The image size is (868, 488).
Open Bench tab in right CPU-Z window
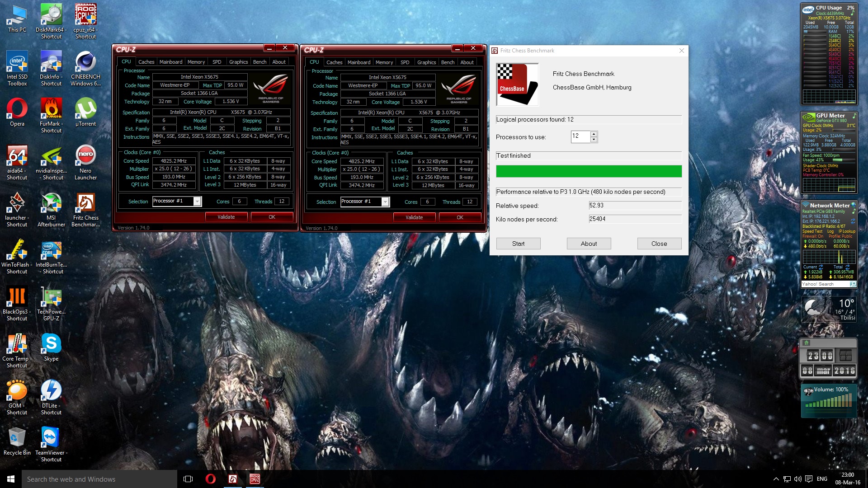click(448, 62)
